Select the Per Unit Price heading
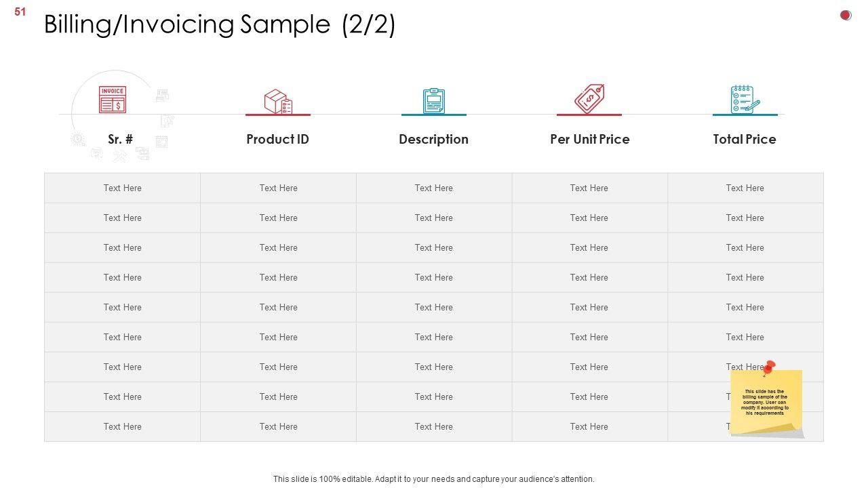868x488 pixels. click(x=589, y=139)
